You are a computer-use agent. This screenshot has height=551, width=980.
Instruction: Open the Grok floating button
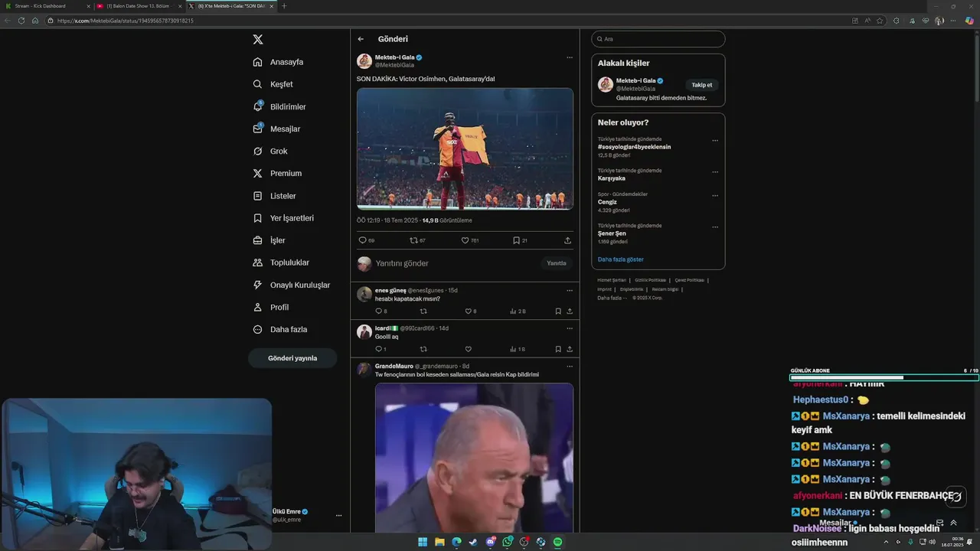(x=955, y=497)
